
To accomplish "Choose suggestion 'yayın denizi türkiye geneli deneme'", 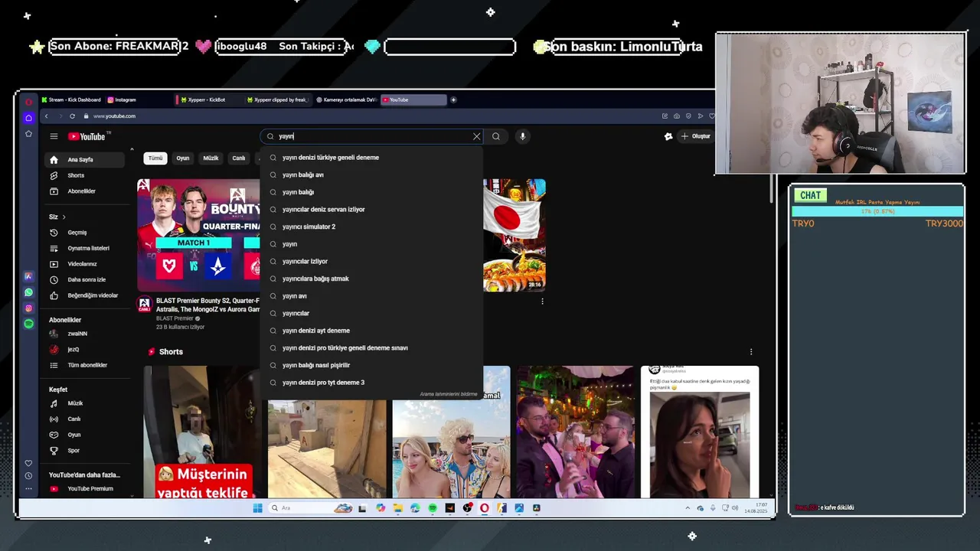I will 371,158.
